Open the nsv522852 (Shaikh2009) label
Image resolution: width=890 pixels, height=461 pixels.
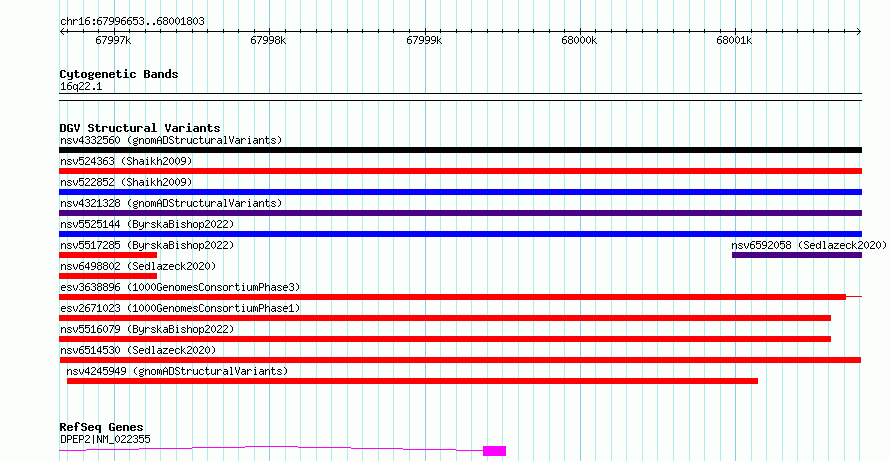click(x=126, y=182)
